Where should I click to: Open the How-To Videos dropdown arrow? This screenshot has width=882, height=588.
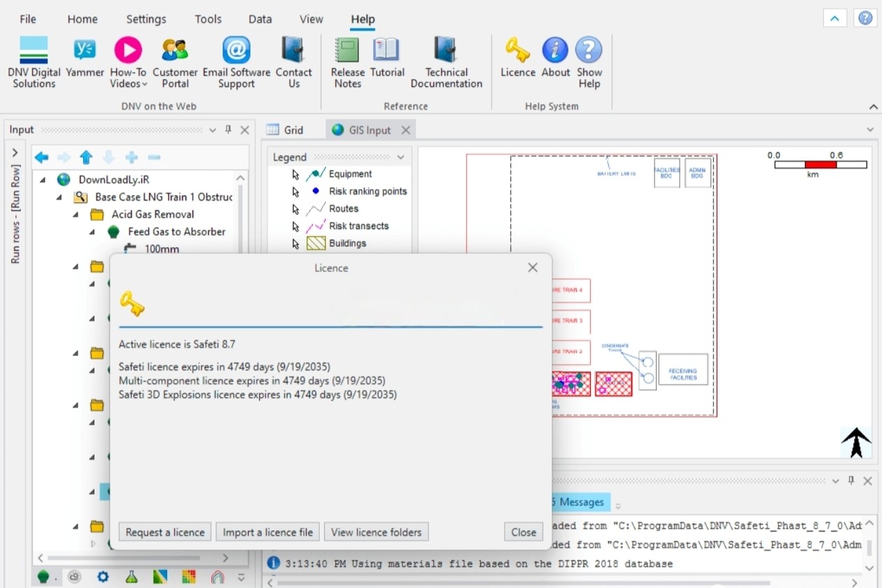click(145, 85)
